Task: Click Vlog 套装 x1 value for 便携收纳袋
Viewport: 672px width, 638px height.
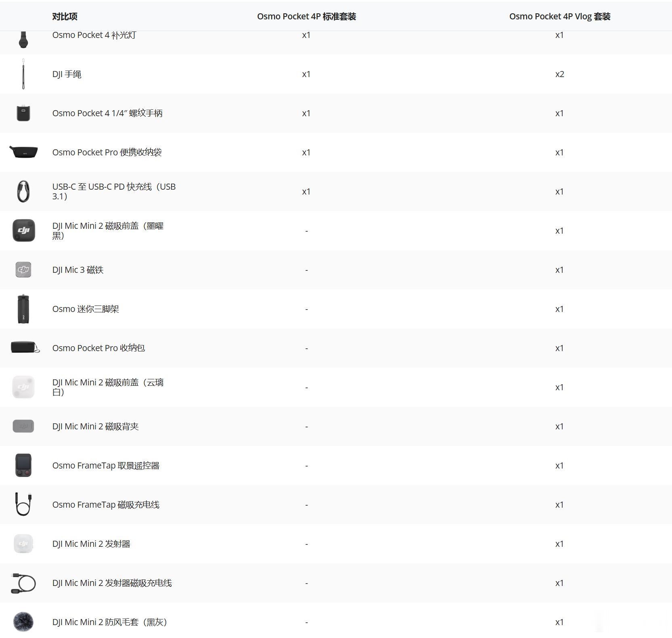Action: click(559, 153)
